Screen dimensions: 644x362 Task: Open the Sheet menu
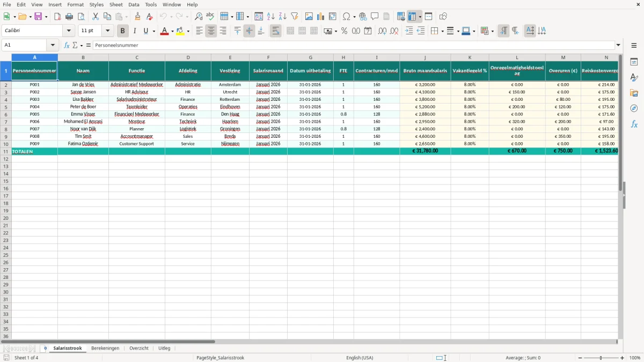coord(116,4)
